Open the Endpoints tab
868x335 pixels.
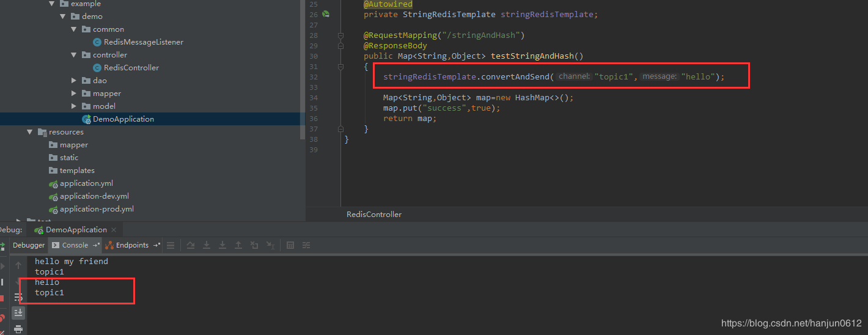point(131,245)
